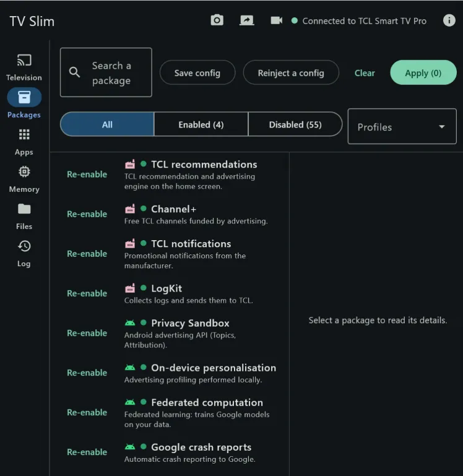Click 'Advertising profiling performed locally.' description
The image size is (463, 476).
coord(193,380)
